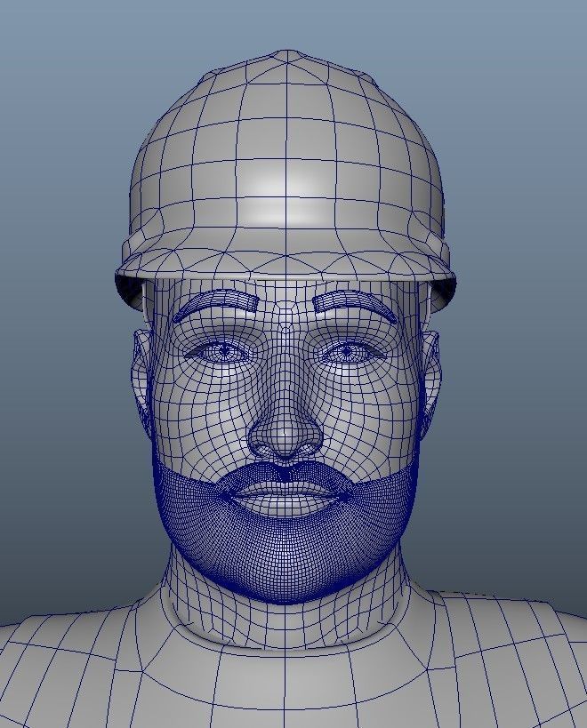This screenshot has width=587, height=728.
Task: Click the pupil of the viewer's right eye
Action: 347,352
